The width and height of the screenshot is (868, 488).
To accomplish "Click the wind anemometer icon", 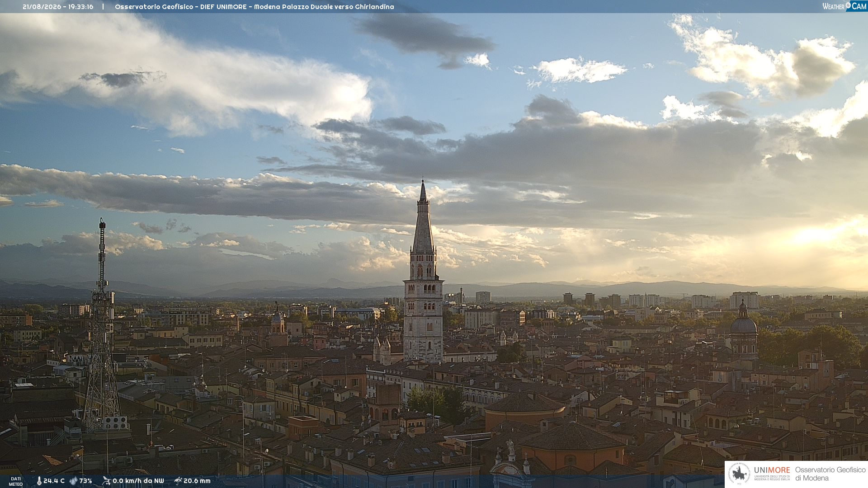I will 106,481.
